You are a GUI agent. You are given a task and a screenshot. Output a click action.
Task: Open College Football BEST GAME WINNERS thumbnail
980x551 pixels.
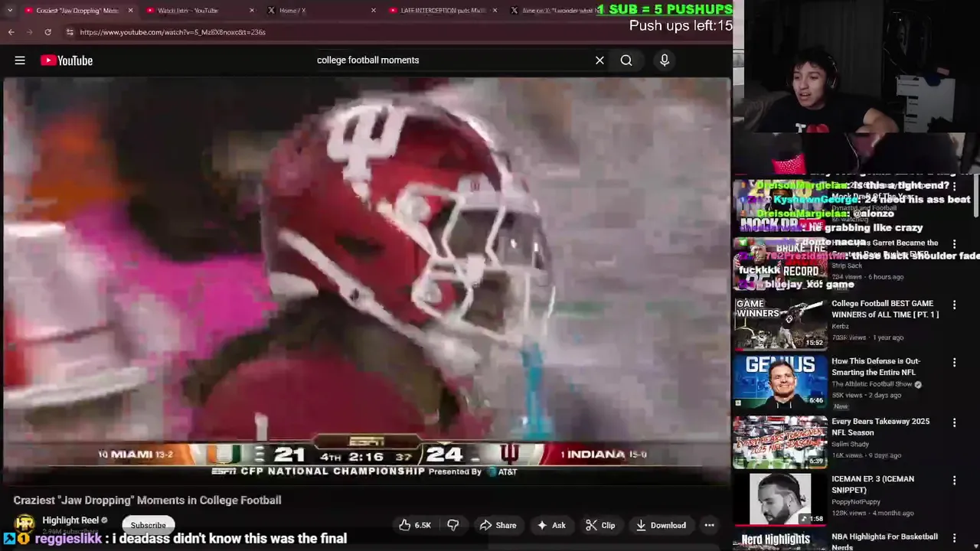coord(780,323)
